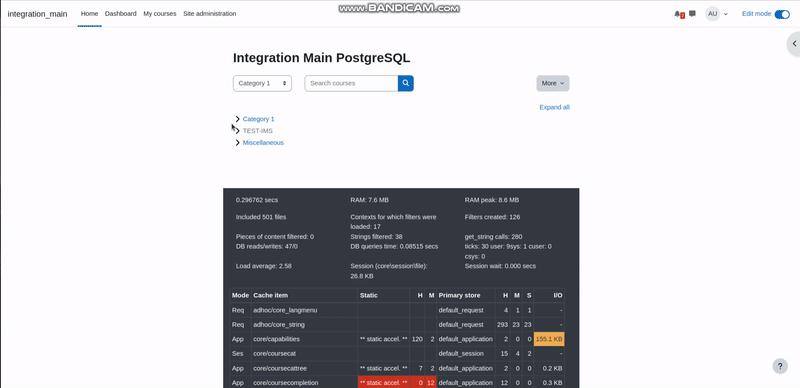
Task: Click the AU user avatar
Action: [x=712, y=14]
